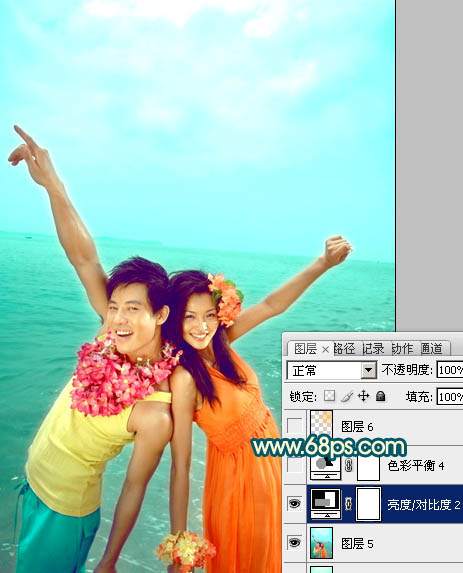Click link icon on 亮度/对比度 2 layer
Viewport: 463px width, 573px height.
pos(349,504)
